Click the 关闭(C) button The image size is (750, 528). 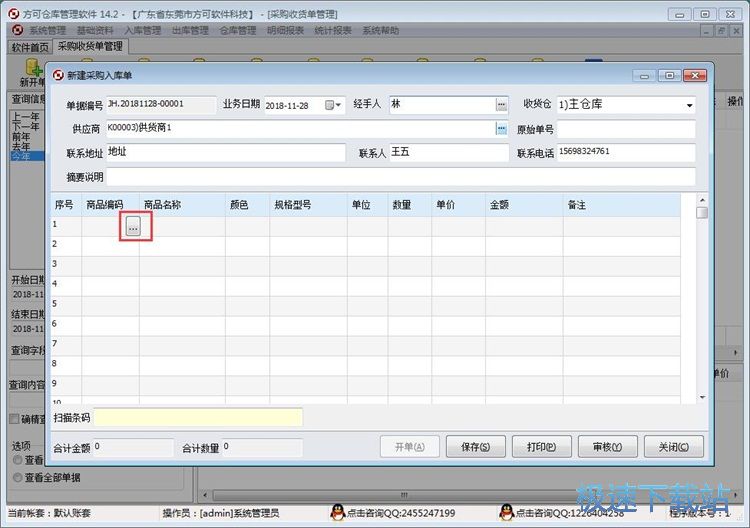click(x=673, y=447)
